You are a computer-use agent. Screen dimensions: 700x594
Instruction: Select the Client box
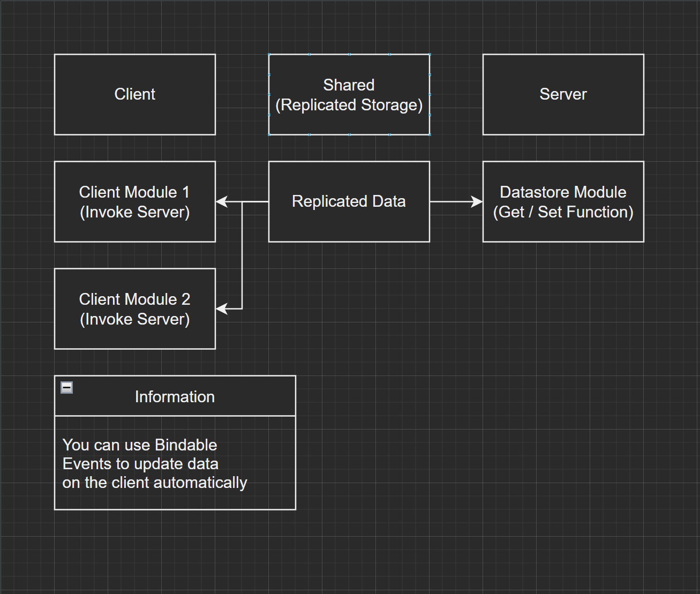(135, 94)
